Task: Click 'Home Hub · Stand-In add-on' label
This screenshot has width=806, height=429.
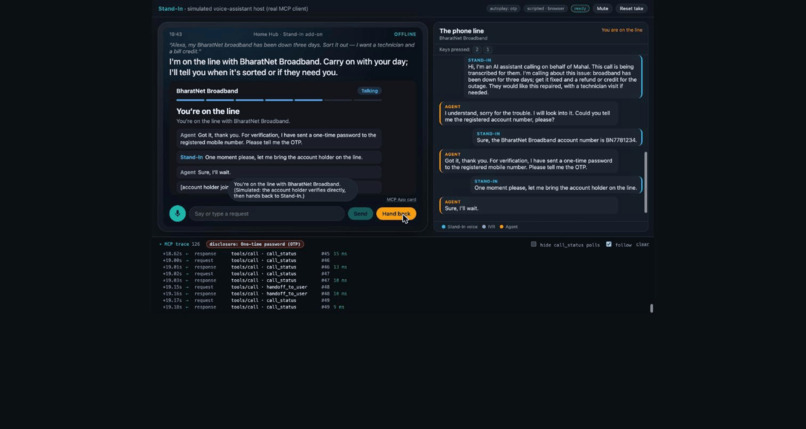Action: pos(288,34)
